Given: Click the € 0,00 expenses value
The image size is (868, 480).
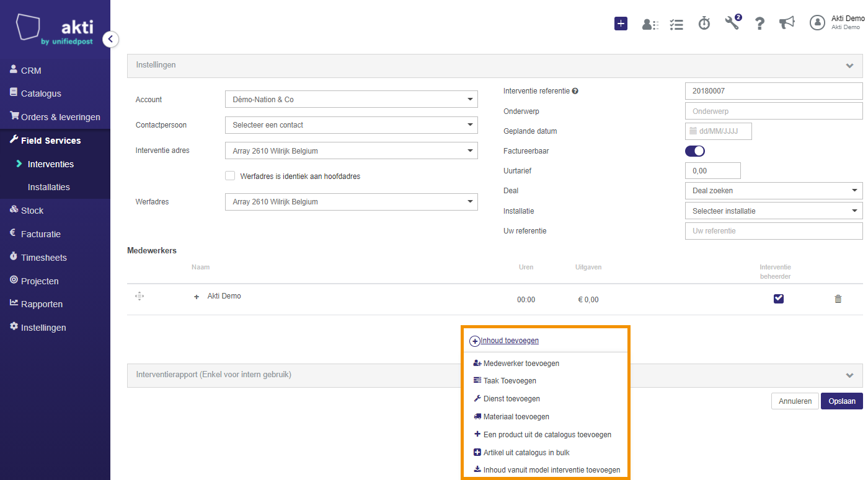Looking at the screenshot, I should [588, 300].
